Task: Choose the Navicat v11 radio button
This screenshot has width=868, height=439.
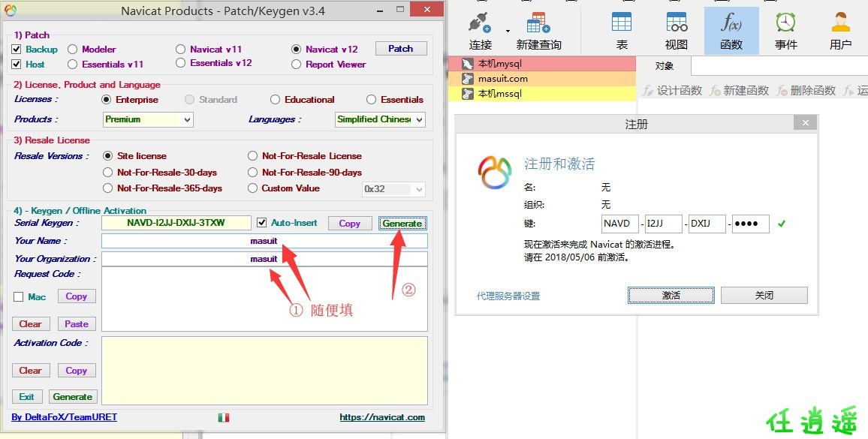Action: [180, 50]
